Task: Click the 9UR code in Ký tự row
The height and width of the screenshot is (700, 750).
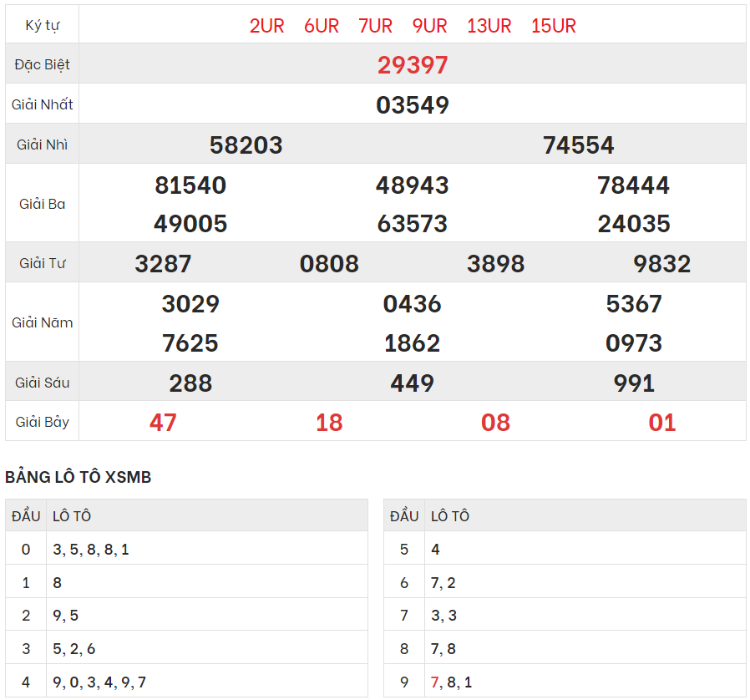Action: point(429,26)
